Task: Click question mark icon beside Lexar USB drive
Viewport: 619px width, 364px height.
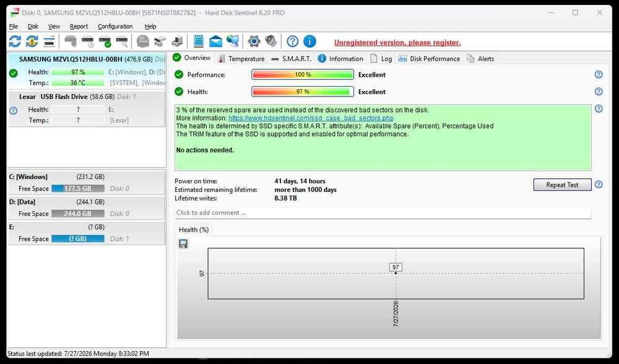Action: tap(13, 111)
